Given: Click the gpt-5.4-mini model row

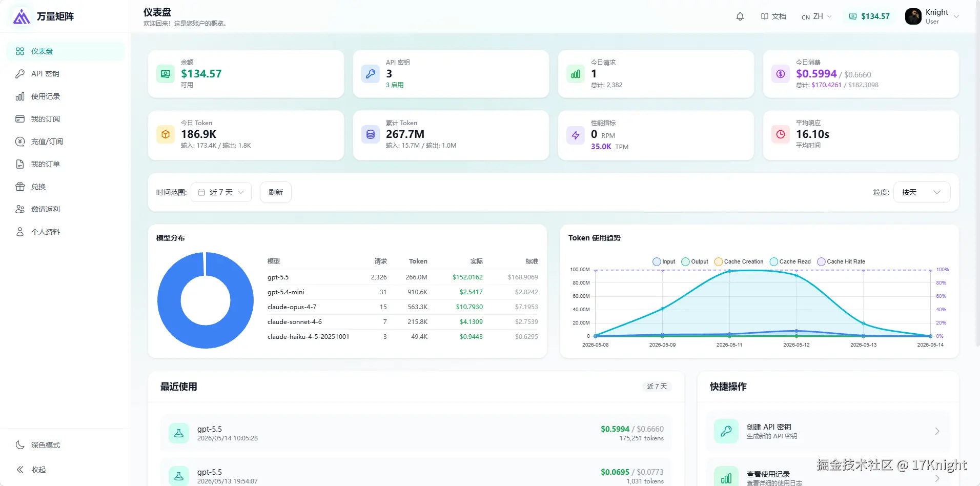Looking at the screenshot, I should [x=403, y=292].
